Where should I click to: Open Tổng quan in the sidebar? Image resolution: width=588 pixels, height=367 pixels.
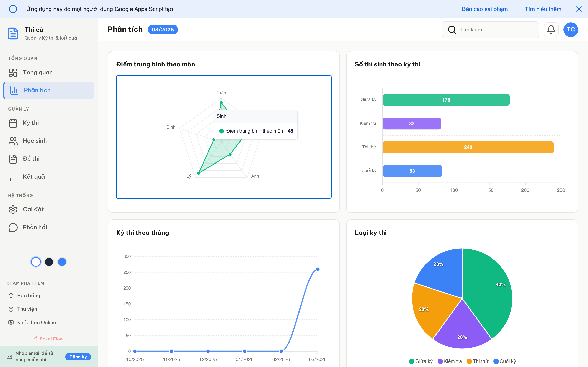pos(38,72)
